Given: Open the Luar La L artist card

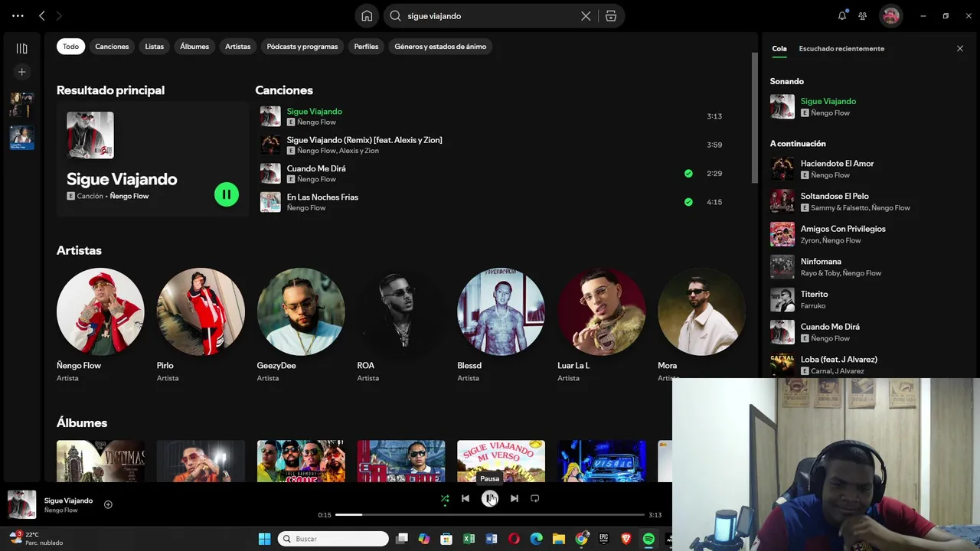Looking at the screenshot, I should click(x=602, y=325).
